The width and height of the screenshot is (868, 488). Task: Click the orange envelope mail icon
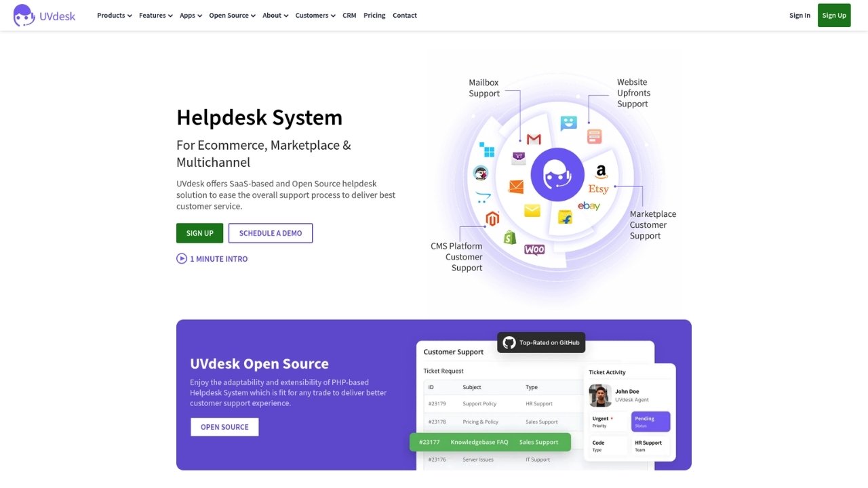tap(516, 187)
